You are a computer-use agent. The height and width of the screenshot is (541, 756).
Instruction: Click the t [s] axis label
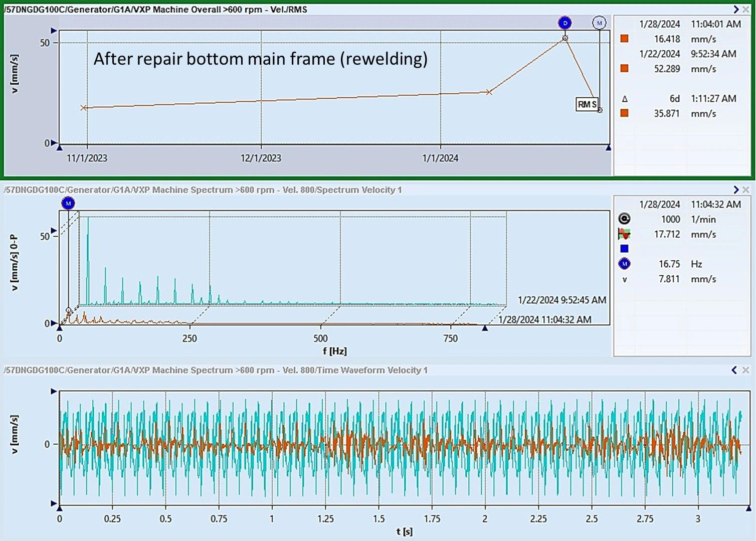pos(404,531)
